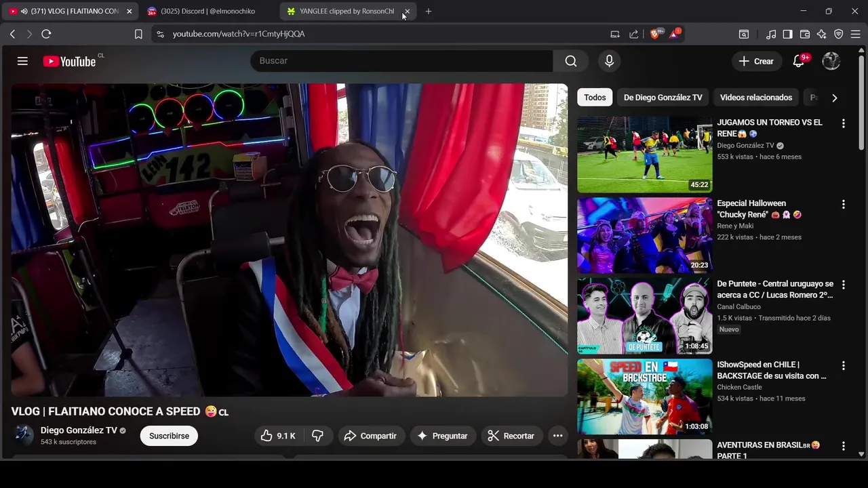Screen dimensions: 868x488
Task: Open 'IShowSpeed en CHILE | BACKSTAGE' title
Action: pos(772,370)
